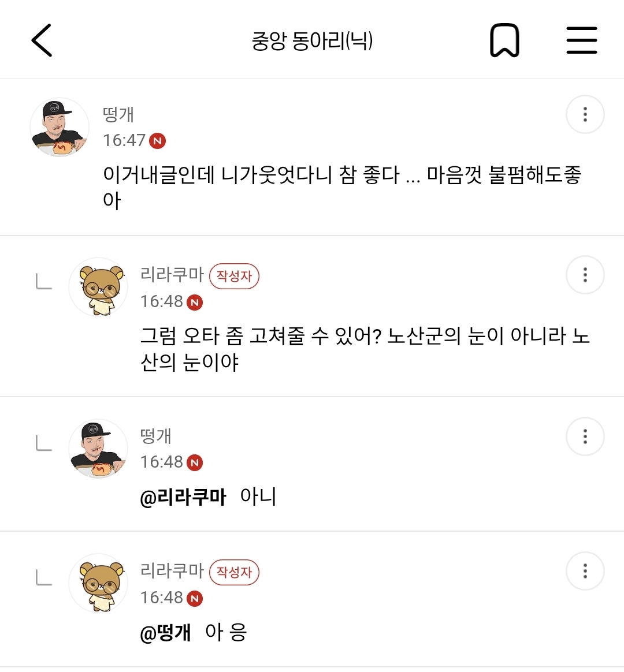Tap the back arrow icon

point(42,40)
